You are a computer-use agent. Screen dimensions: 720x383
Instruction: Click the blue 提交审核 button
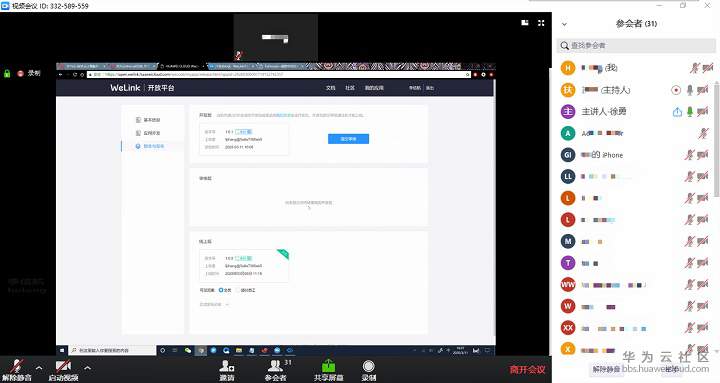coord(348,139)
